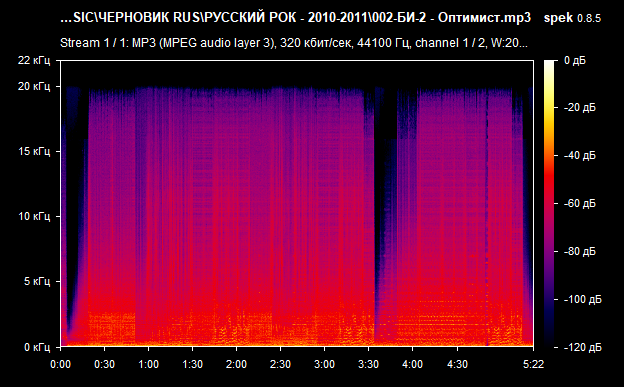Click the file path title ending in Оптимист.mp3
The width and height of the screenshot is (624, 387).
coord(295,18)
